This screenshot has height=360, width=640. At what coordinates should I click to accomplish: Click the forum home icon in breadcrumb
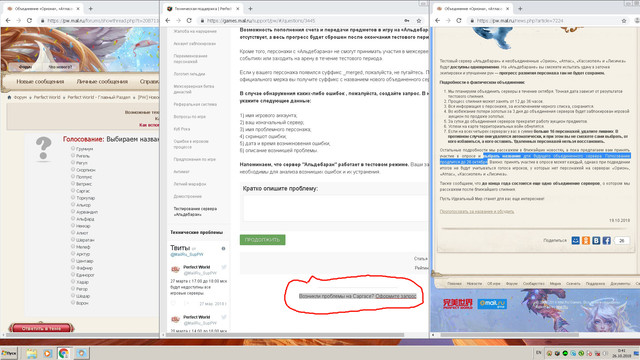tap(9, 97)
